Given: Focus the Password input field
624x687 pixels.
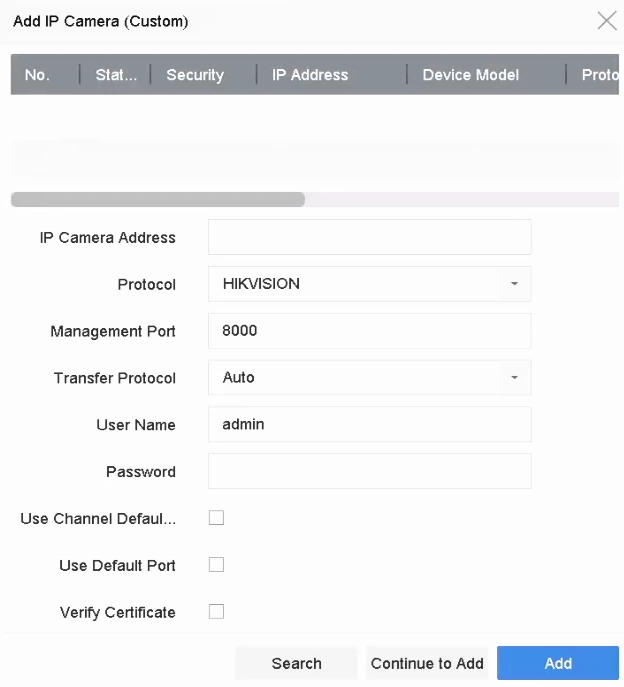Looking at the screenshot, I should coord(369,471).
